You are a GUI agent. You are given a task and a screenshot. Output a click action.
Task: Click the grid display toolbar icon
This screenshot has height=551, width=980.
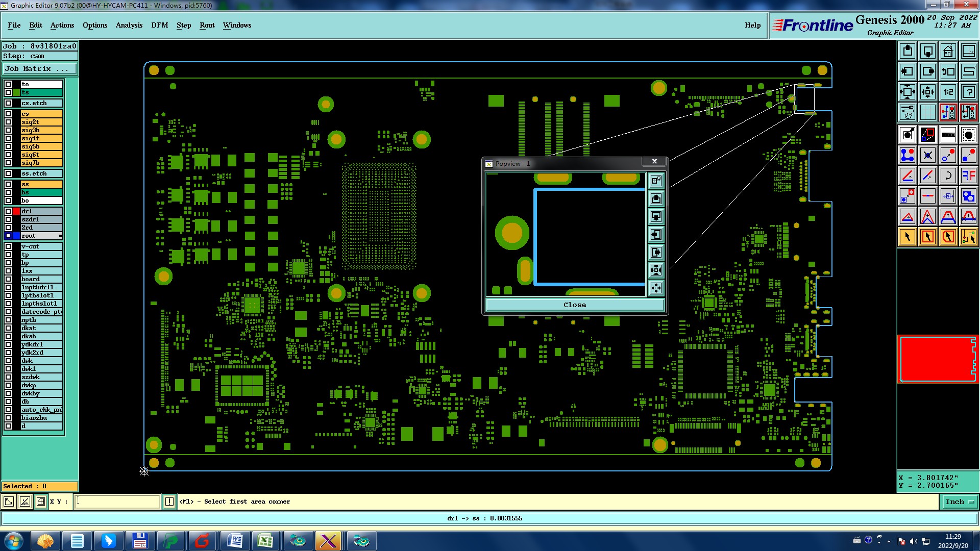(927, 112)
